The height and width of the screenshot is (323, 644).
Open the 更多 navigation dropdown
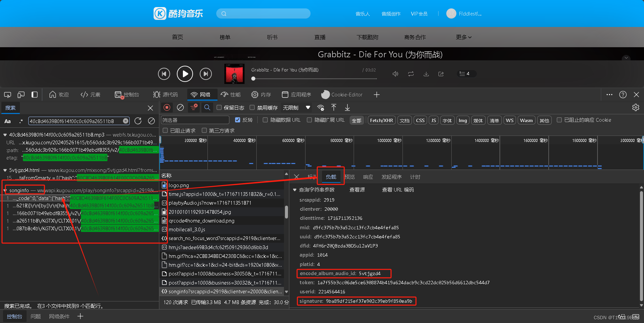pos(463,37)
